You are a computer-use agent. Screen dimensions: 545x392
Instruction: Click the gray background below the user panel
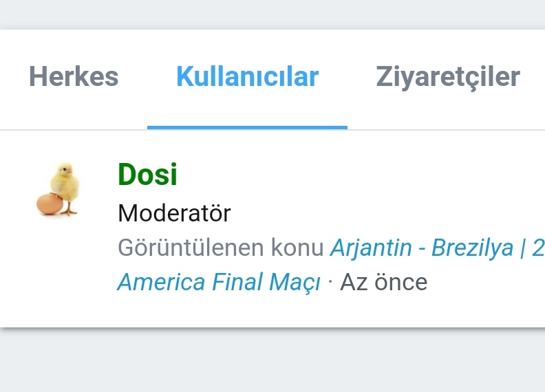[x=272, y=361]
